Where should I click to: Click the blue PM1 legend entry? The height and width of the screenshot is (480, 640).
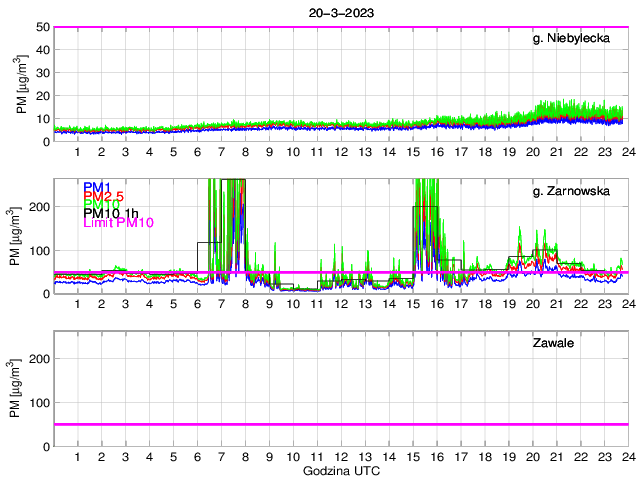97,187
